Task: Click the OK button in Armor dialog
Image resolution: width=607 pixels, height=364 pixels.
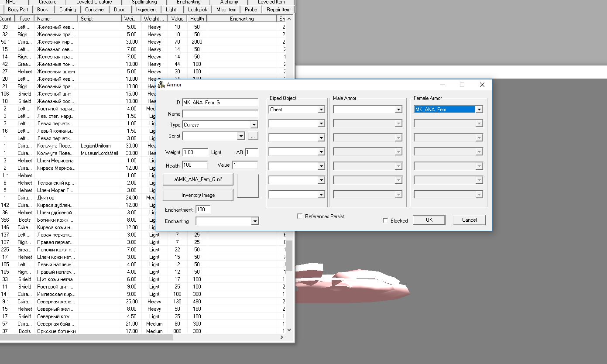Action: (x=429, y=220)
